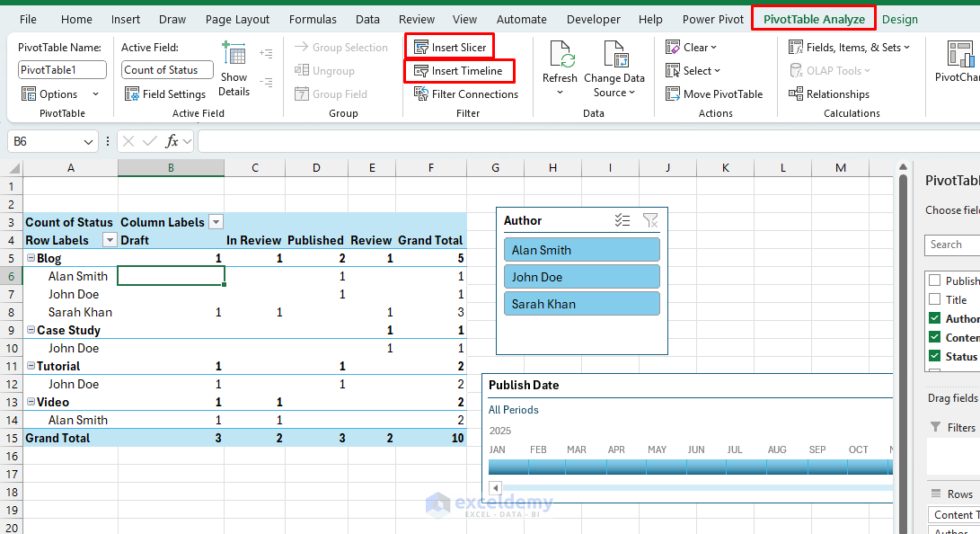Click the Insert Slicer button
The width and height of the screenshot is (980, 534).
point(450,48)
